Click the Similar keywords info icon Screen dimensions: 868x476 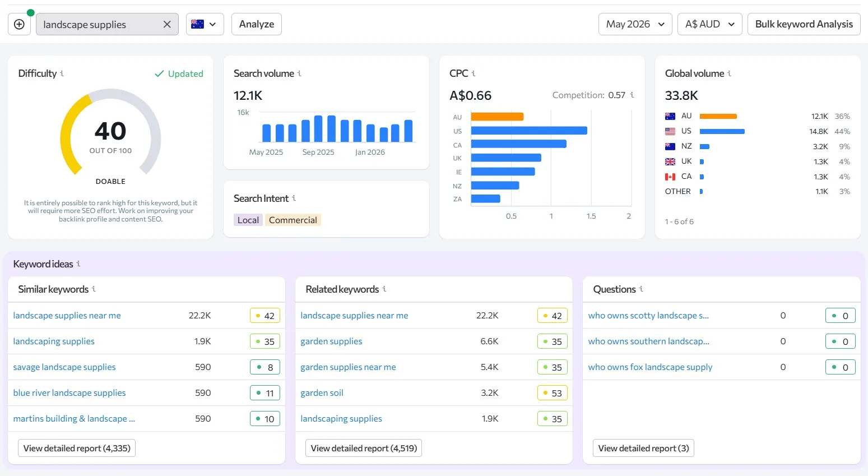pos(94,289)
